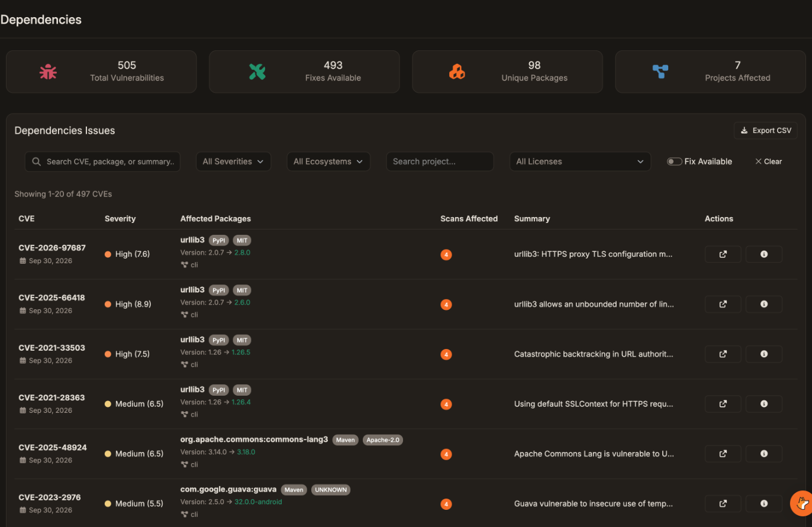Click the search magnifier icon
This screenshot has width=812, height=527.
(37, 161)
